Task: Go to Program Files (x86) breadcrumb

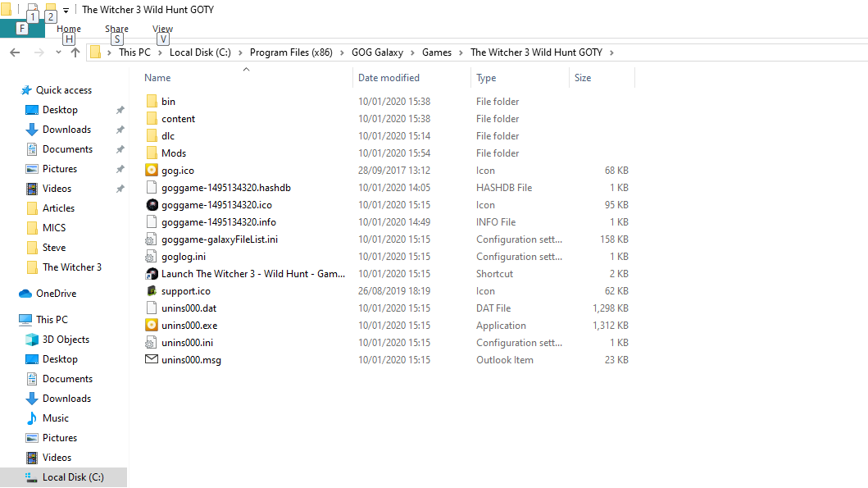Action: pos(291,52)
